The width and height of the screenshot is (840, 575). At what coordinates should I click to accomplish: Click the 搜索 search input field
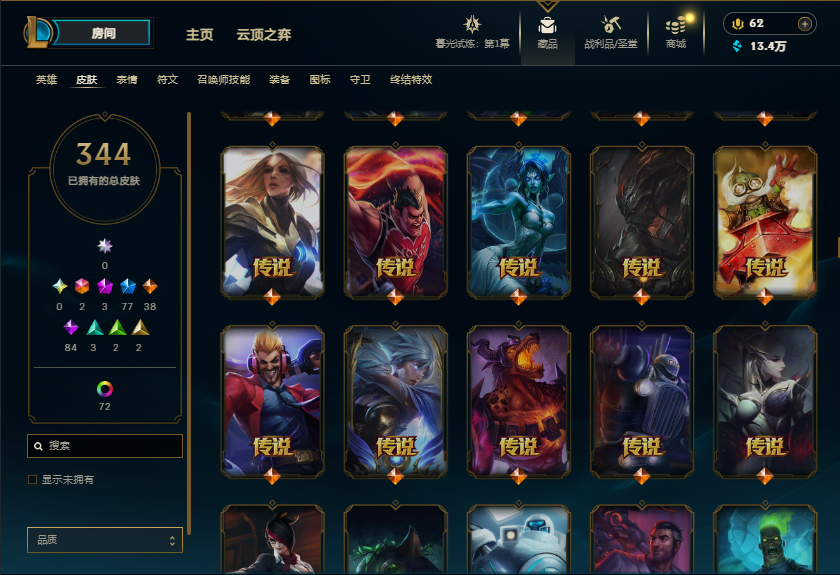(x=105, y=446)
